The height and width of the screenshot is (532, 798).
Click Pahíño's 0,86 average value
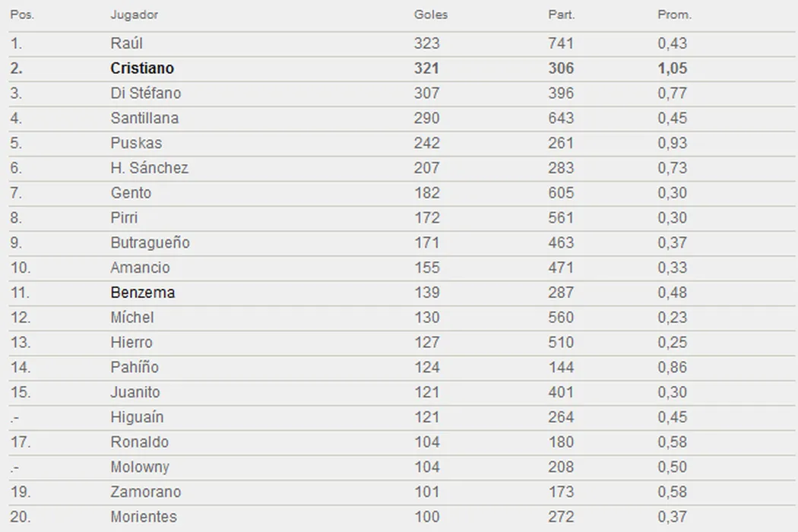point(672,367)
